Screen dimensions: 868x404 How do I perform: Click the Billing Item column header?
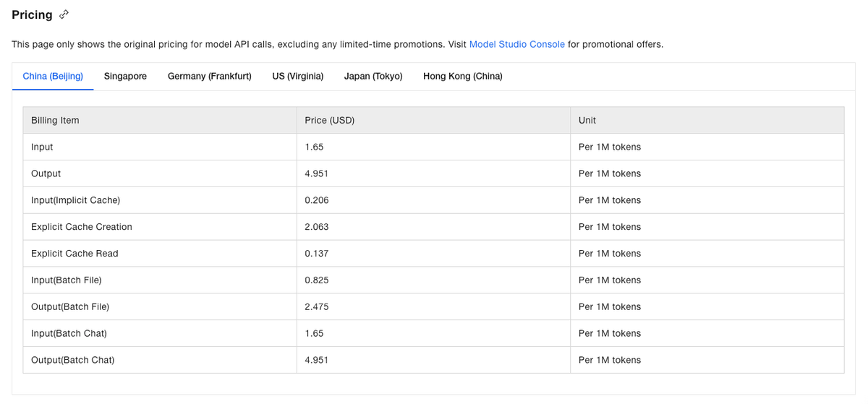160,120
